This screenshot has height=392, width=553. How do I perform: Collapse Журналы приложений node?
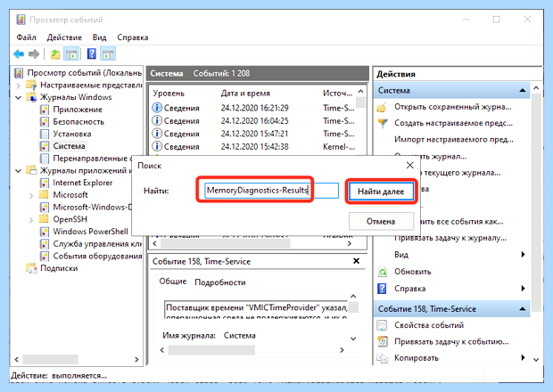pyautogui.click(x=19, y=171)
